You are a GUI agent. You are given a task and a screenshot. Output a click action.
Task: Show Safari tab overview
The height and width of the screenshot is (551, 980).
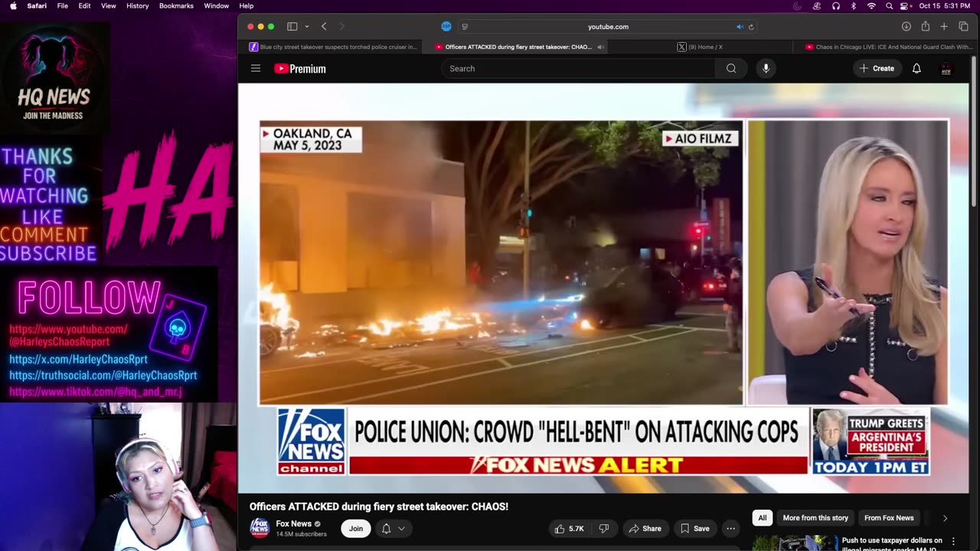(963, 26)
